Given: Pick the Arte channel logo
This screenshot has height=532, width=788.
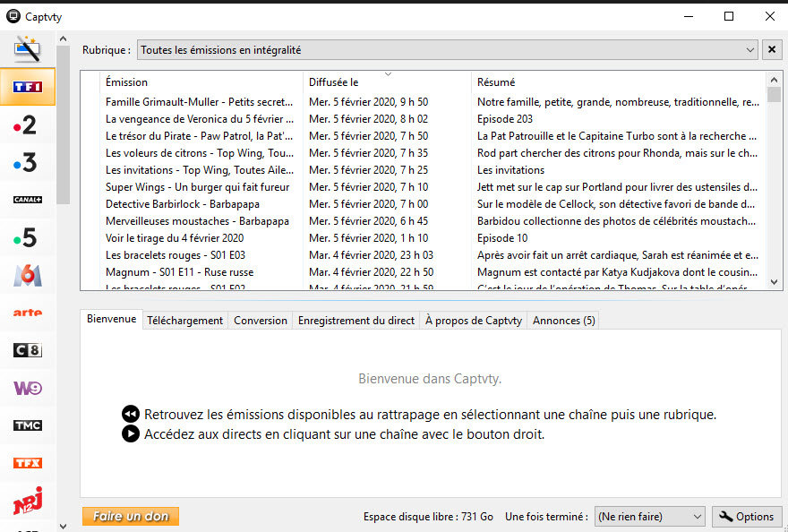Looking at the screenshot, I should 28,313.
